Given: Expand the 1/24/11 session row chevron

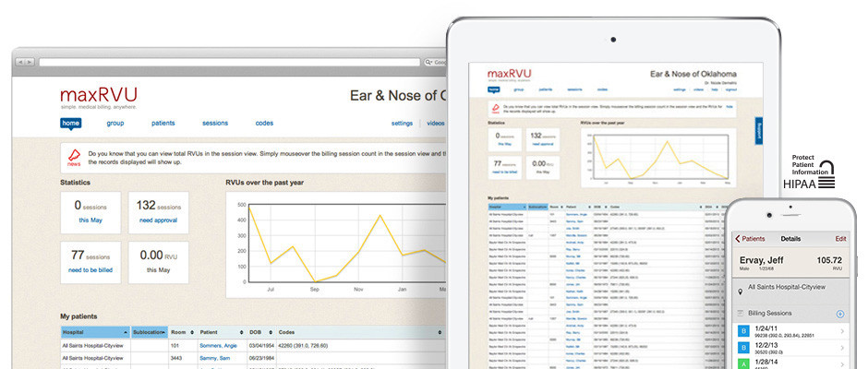Looking at the screenshot, I should point(842,331).
